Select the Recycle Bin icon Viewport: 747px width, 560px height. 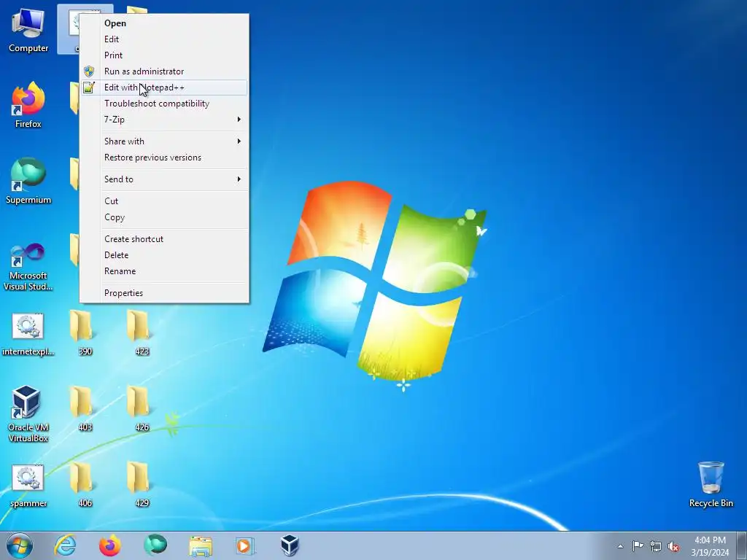point(711,484)
